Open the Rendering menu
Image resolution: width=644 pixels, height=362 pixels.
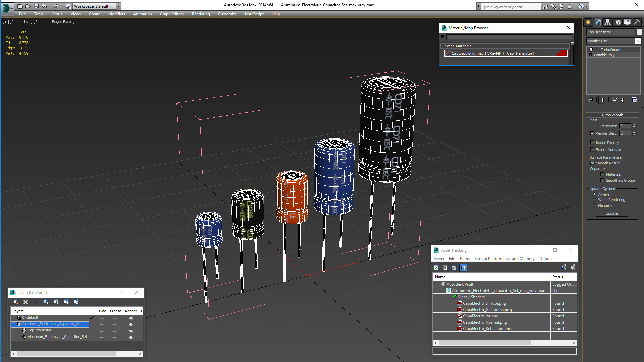tap(201, 14)
